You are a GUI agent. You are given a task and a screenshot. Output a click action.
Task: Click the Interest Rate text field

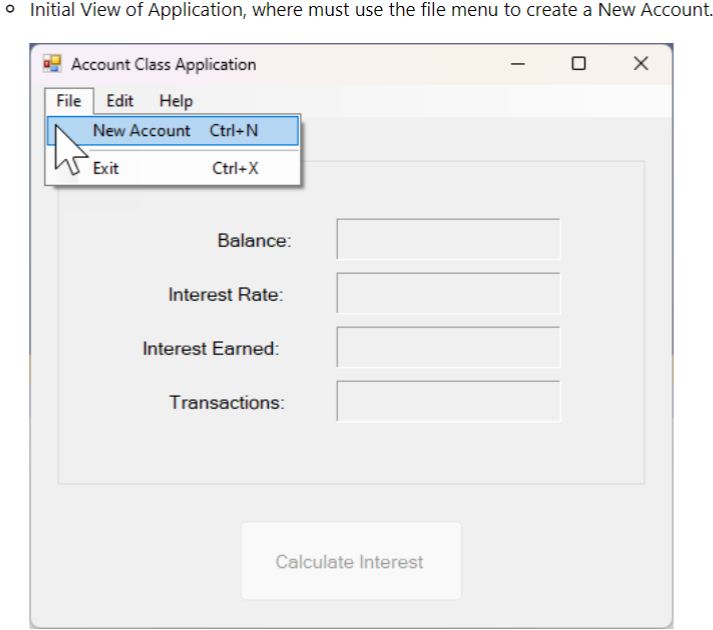(x=448, y=293)
